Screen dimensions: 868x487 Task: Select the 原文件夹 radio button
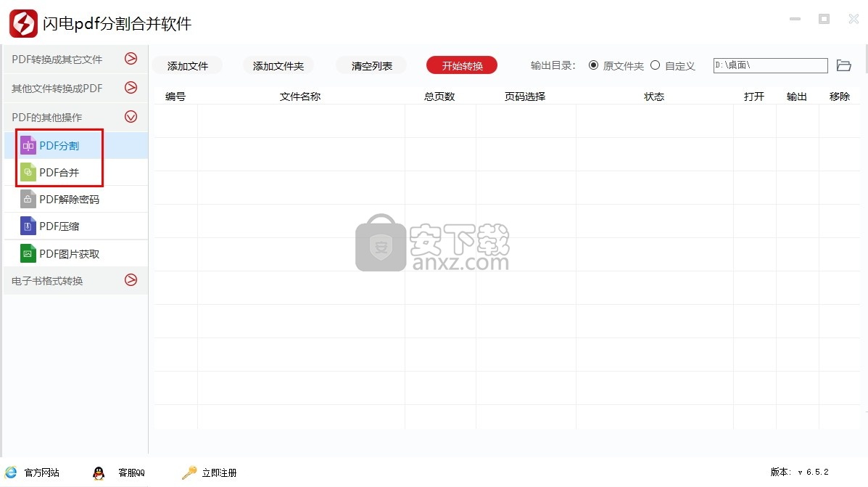[x=593, y=65]
